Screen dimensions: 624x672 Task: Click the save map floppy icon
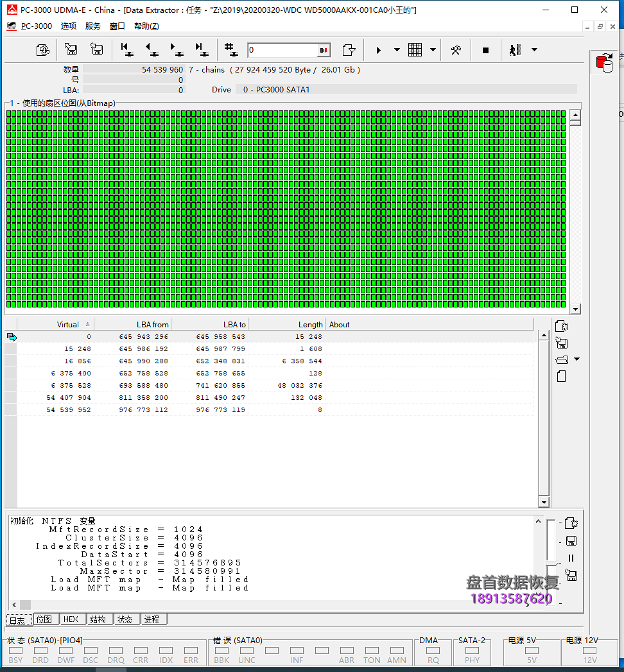pos(71,49)
